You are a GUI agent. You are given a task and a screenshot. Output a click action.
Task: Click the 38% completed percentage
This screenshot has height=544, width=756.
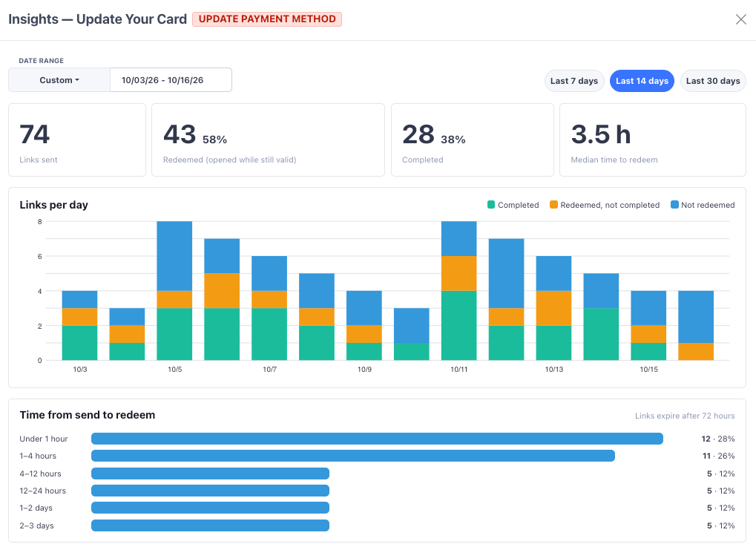(453, 140)
